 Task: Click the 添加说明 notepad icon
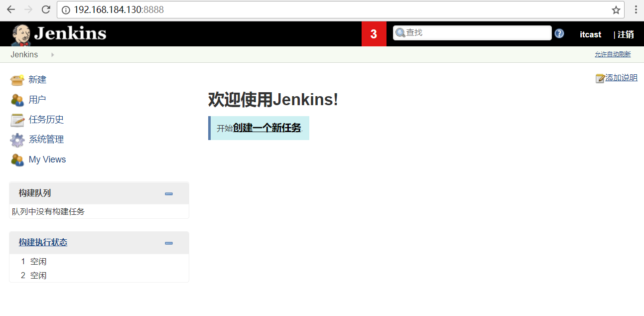(x=600, y=78)
